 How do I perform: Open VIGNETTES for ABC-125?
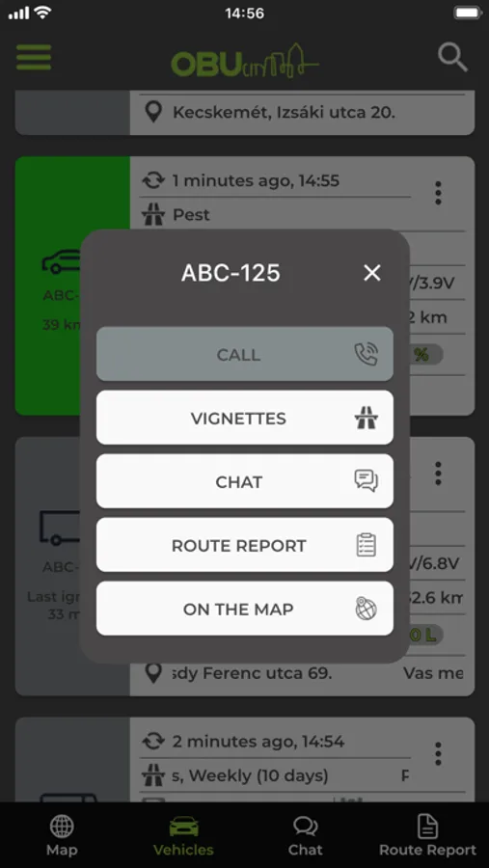click(245, 418)
